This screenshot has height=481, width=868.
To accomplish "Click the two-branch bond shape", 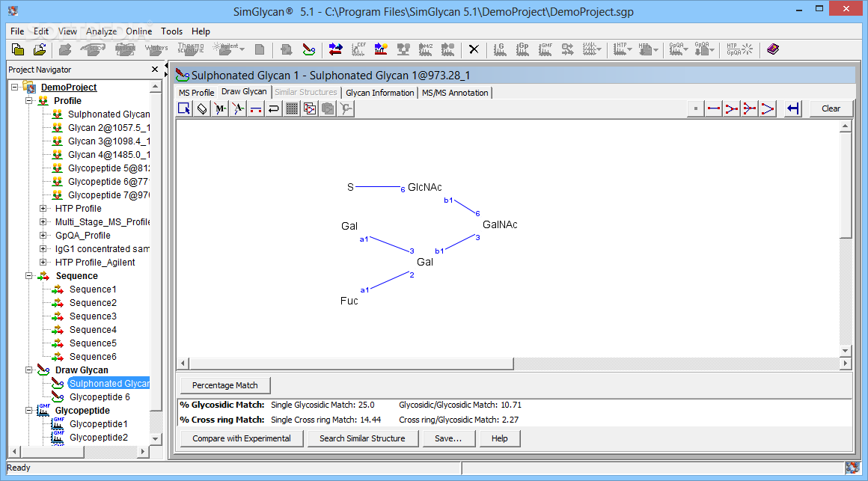I will (x=731, y=108).
